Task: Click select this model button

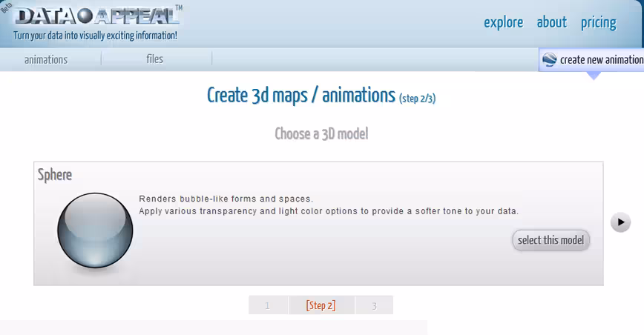Action: pyautogui.click(x=551, y=240)
